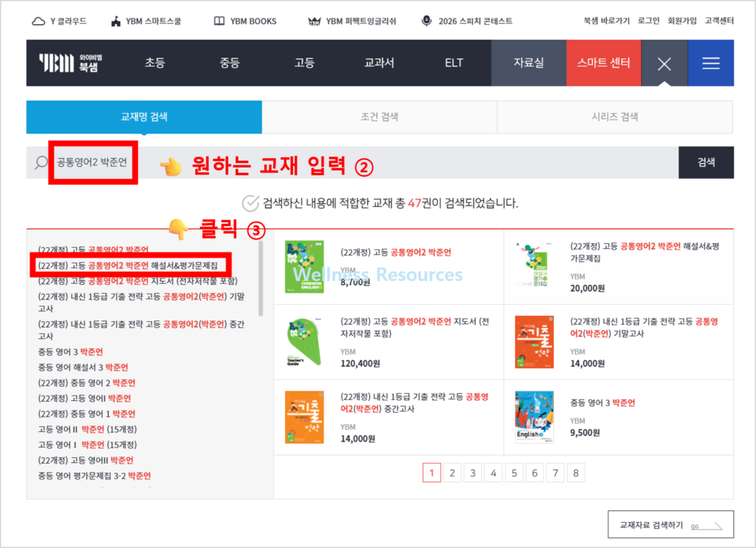Go to results page 5
This screenshot has width=756, height=548.
point(514,473)
